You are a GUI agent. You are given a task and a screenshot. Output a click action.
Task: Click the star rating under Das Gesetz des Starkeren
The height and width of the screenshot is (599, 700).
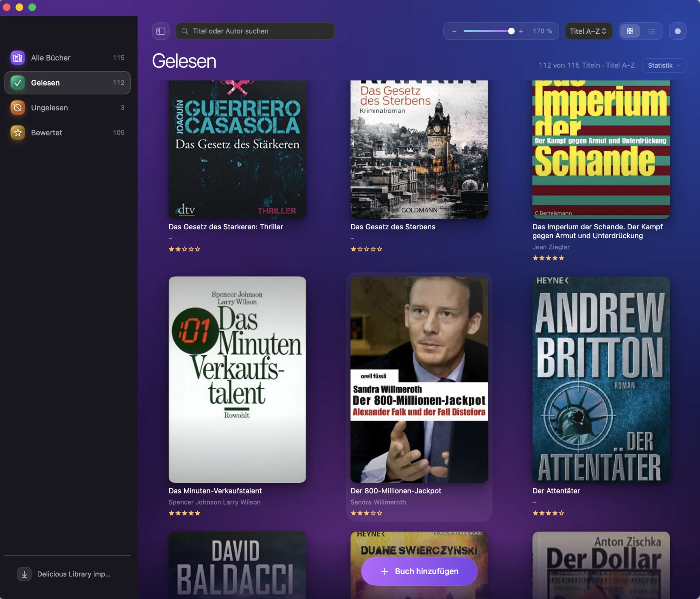185,249
